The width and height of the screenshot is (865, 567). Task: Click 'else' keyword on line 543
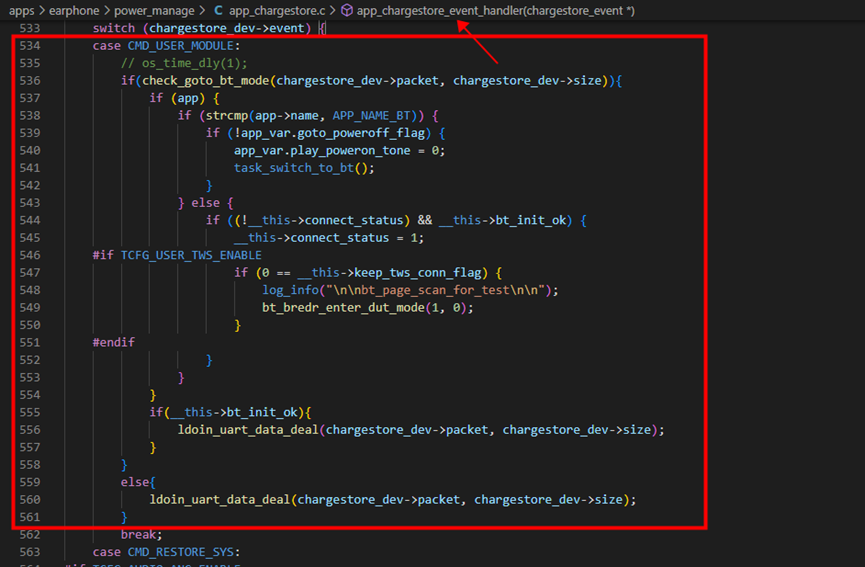pyautogui.click(x=205, y=202)
